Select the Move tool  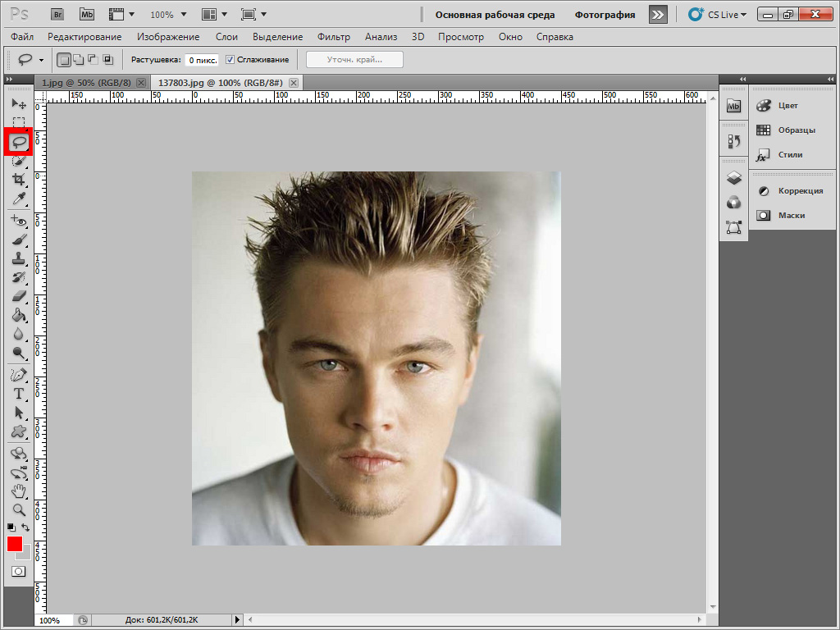pyautogui.click(x=19, y=104)
